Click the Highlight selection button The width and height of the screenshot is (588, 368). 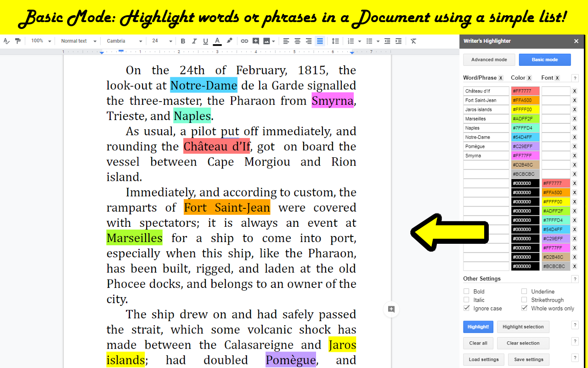point(523,327)
